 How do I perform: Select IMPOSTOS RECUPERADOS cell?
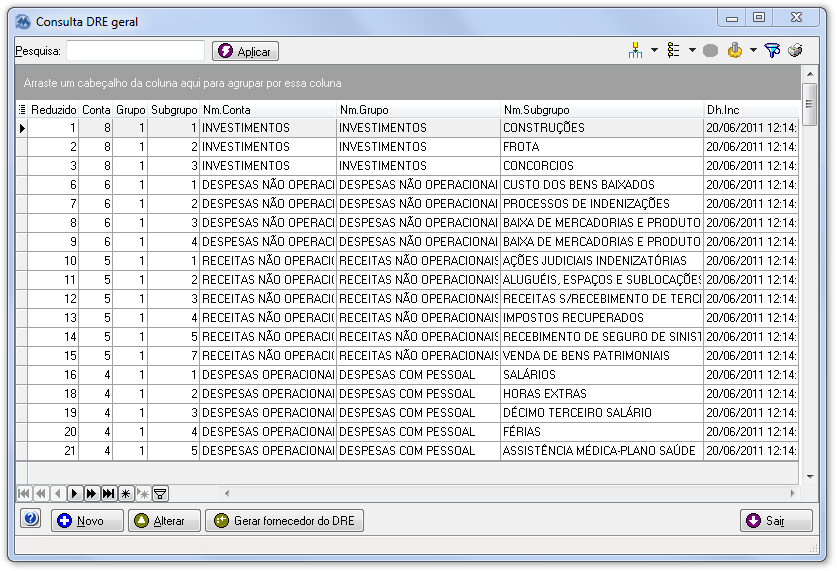tap(602, 318)
